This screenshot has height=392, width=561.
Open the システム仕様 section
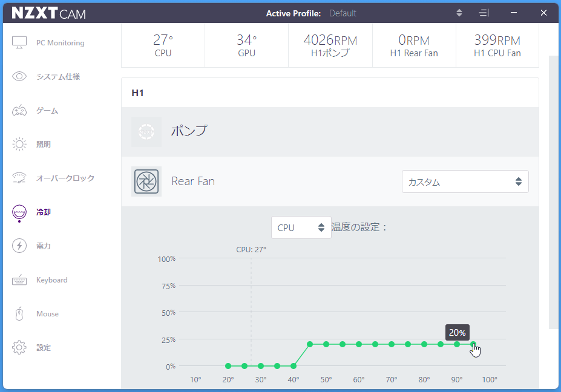(x=58, y=77)
